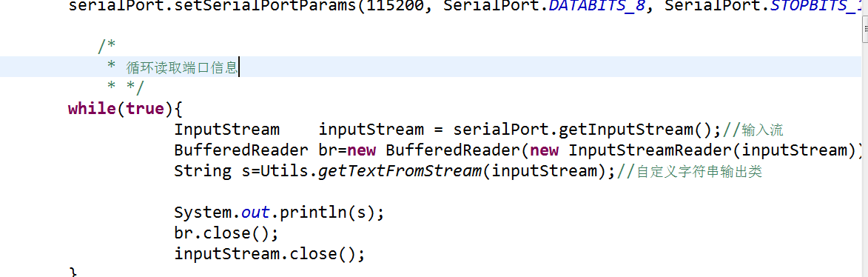Click the //输入流 comment
The width and height of the screenshot is (868, 277).
pos(753,130)
